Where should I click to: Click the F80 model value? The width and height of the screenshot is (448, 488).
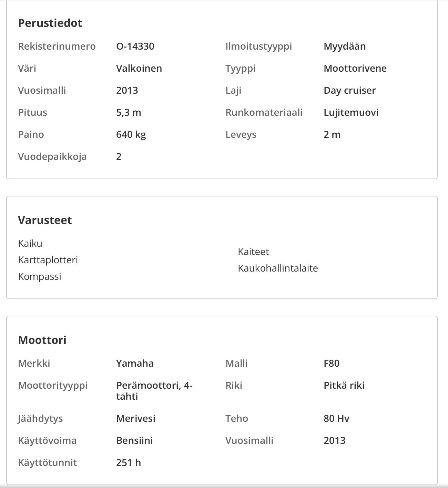(x=332, y=363)
